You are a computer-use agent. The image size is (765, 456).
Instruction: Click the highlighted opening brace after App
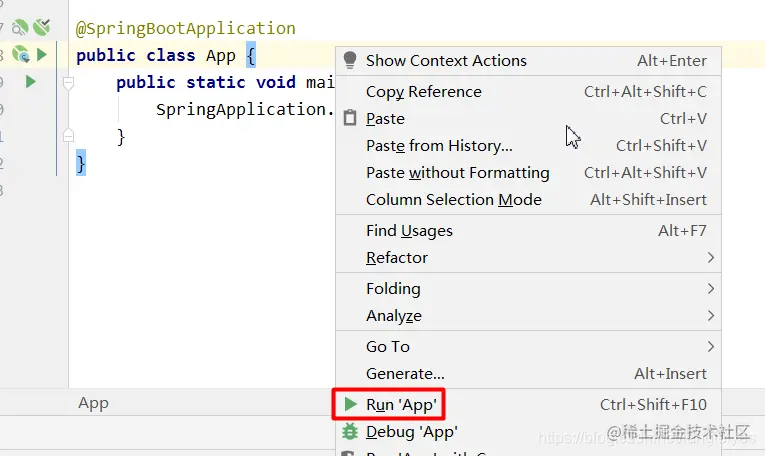[x=251, y=55]
